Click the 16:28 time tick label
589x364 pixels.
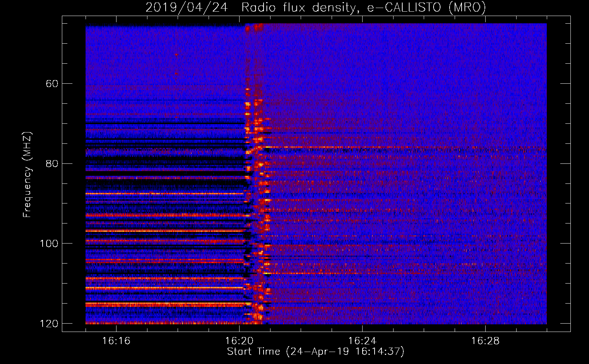tap(485, 341)
